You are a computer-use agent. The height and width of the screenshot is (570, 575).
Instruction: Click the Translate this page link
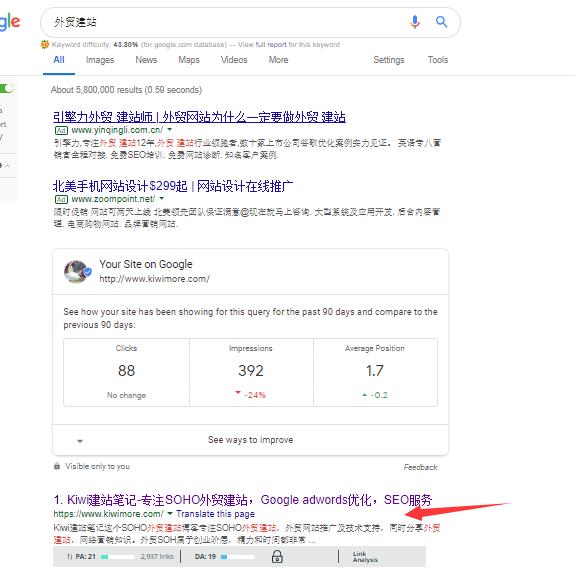tap(215, 514)
